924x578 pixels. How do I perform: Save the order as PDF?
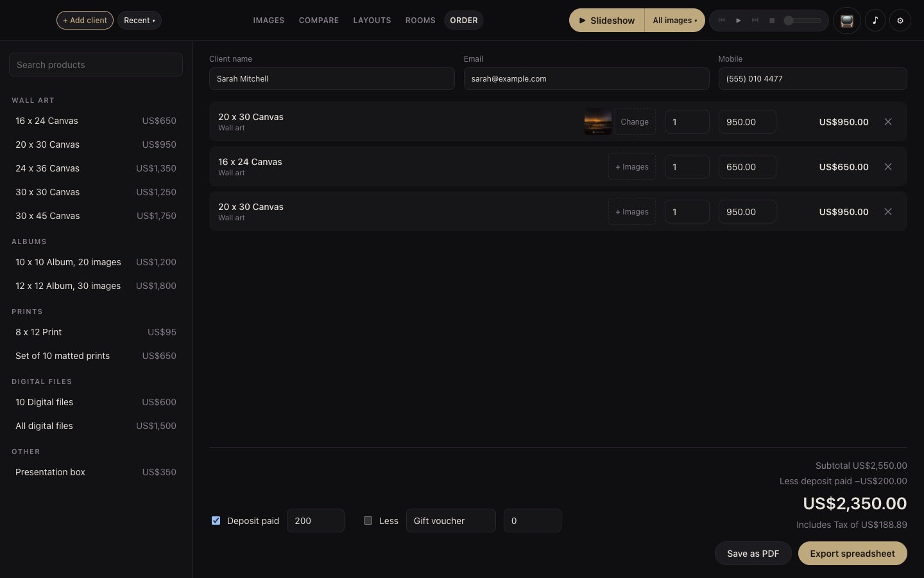pos(753,554)
